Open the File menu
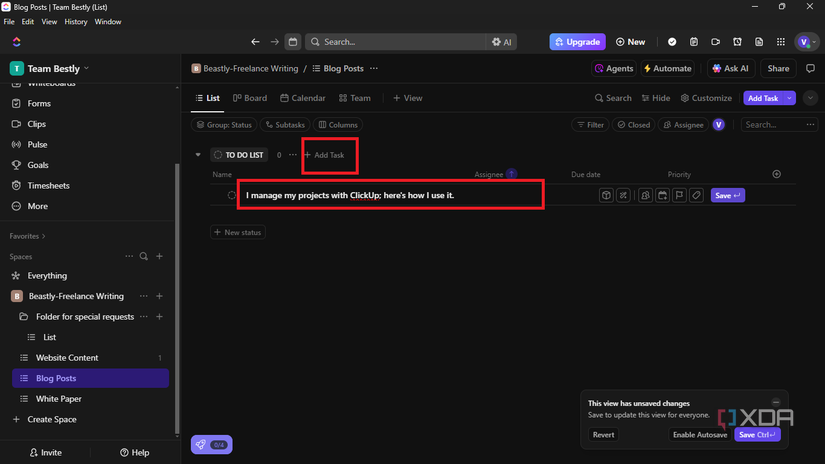The width and height of the screenshot is (825, 464). coord(9,22)
